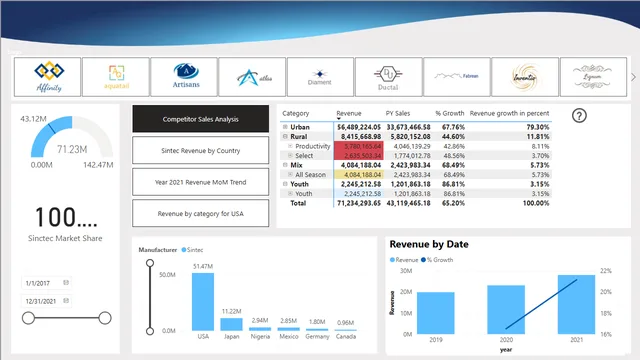Viewport: 640px width, 360px height.
Task: Select the Canada bar in chart
Action: [x=346, y=330]
